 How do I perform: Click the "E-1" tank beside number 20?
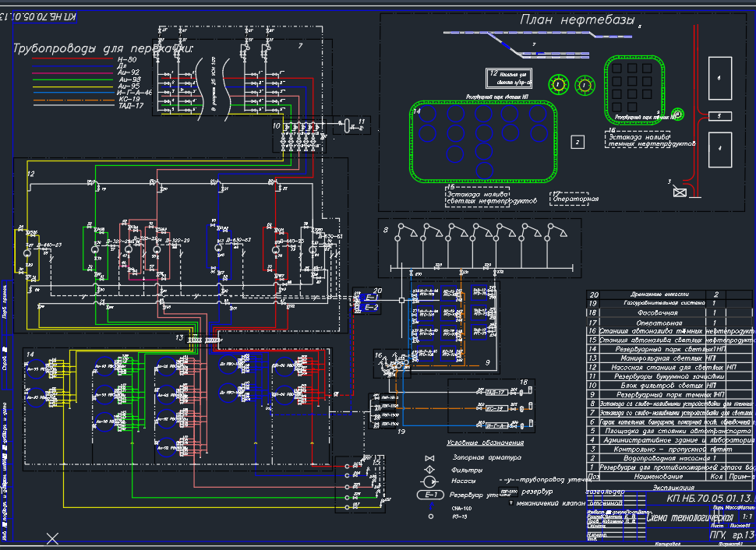click(x=371, y=298)
